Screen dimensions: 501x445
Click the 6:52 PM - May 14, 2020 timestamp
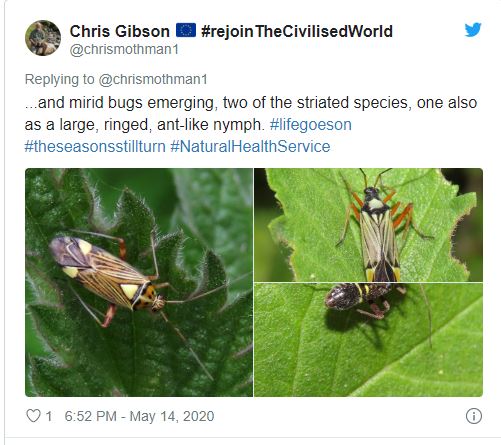(x=139, y=416)
